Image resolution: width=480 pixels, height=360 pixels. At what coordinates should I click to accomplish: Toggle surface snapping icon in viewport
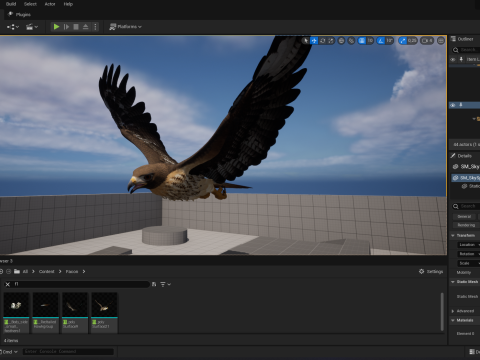click(351, 41)
